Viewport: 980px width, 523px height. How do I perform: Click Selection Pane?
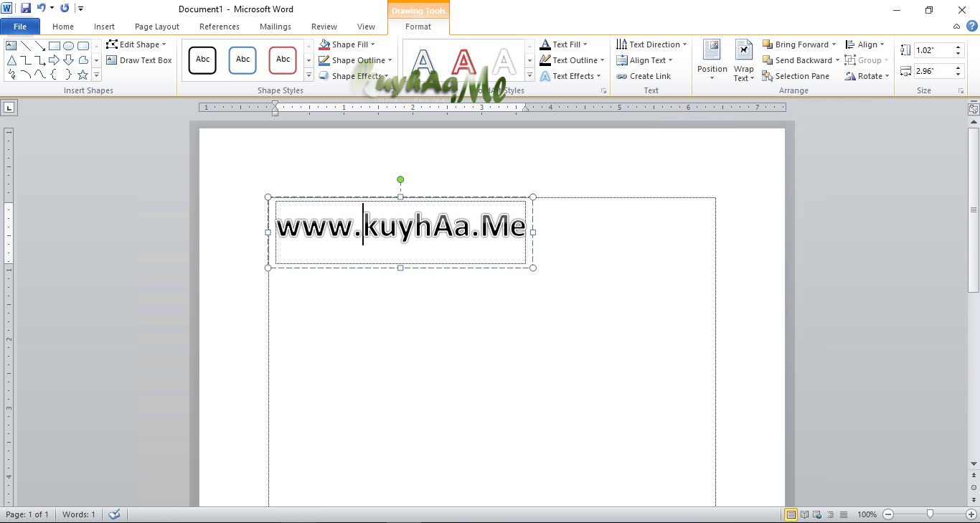796,76
